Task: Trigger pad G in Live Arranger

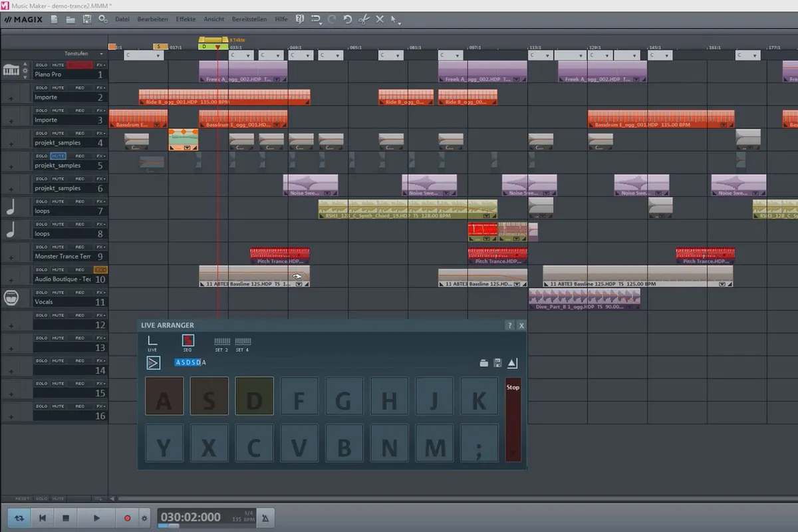Action: pyautogui.click(x=344, y=396)
